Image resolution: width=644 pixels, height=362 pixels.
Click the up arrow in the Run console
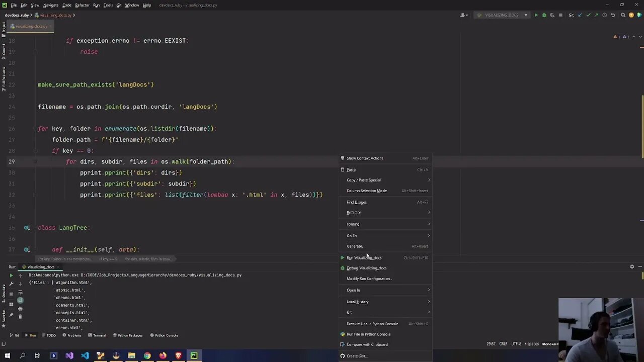click(20, 276)
